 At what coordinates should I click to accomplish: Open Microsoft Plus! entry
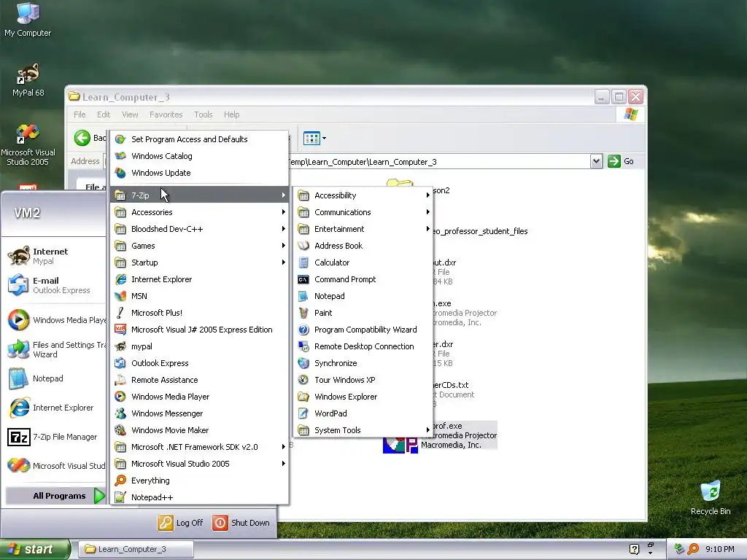(x=200, y=313)
